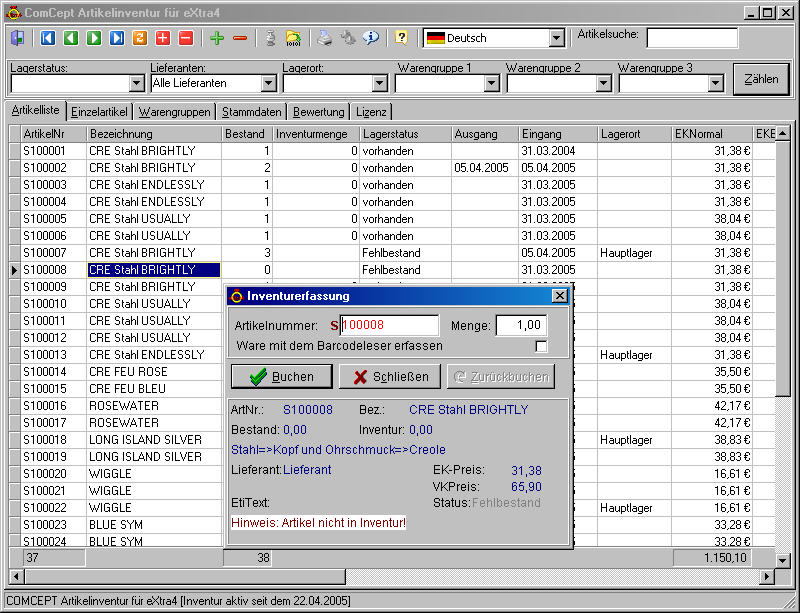
Task: Go to previous record using green arrow
Action: coord(71,38)
